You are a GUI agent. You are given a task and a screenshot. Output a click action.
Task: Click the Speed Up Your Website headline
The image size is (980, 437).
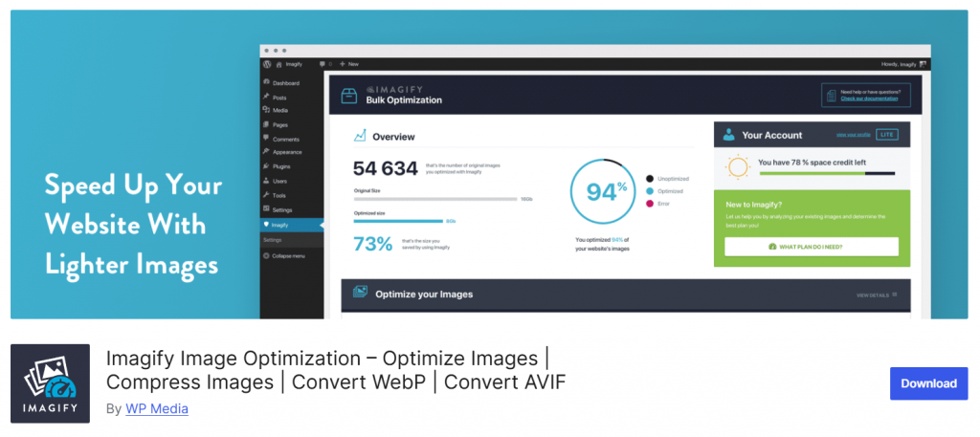tap(133, 226)
